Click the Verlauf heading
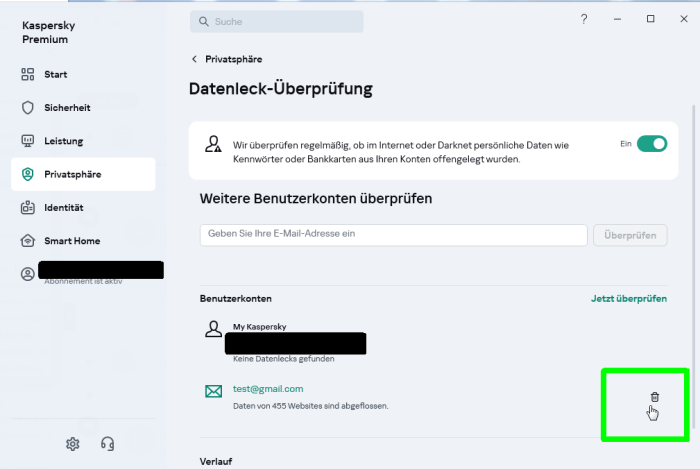Screen dimensions: 700x469 [216, 461]
